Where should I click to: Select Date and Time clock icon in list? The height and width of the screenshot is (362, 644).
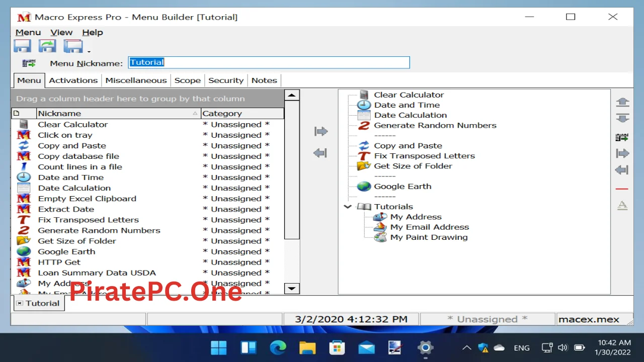pos(24,177)
